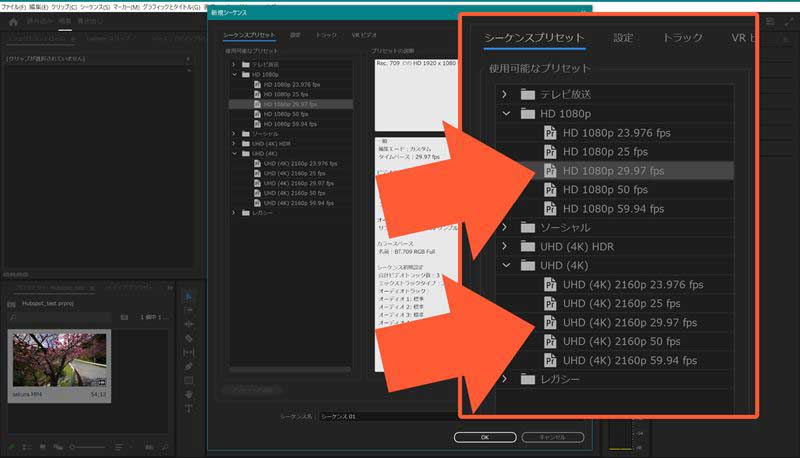This screenshot has width=800, height=458.
Task: Collapse HD 1080p folder chevron in dimmed dialog
Action: pyautogui.click(x=234, y=74)
